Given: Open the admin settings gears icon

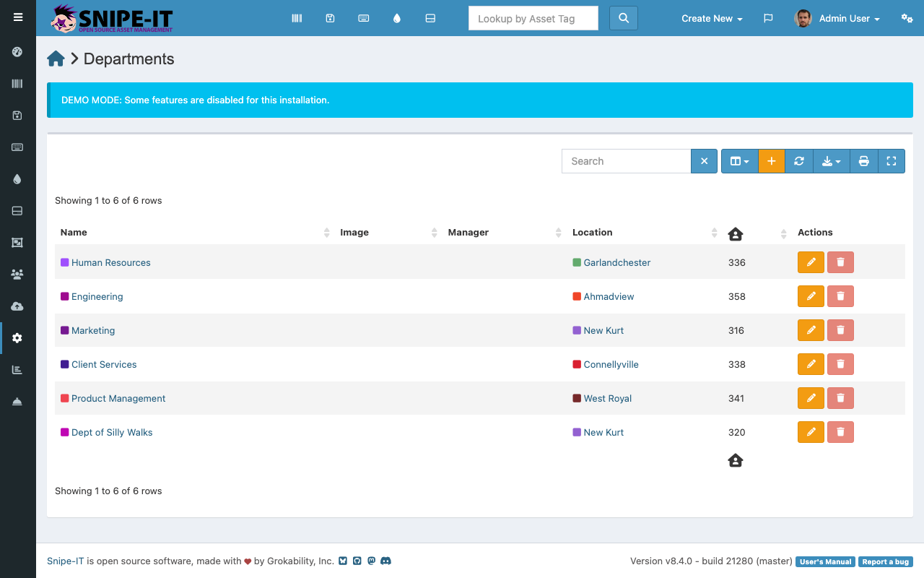Looking at the screenshot, I should coord(907,18).
